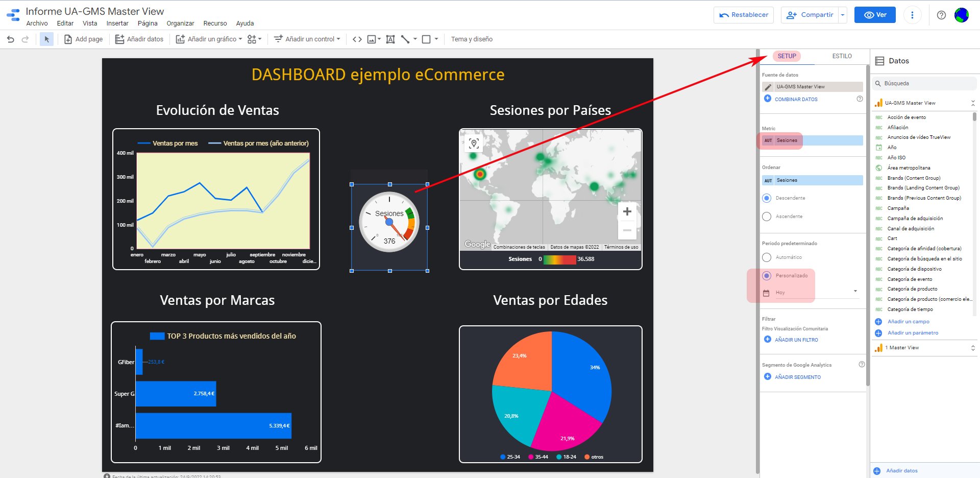Open the Hoy date range dropdown
This screenshot has height=478, width=980.
[x=855, y=292]
